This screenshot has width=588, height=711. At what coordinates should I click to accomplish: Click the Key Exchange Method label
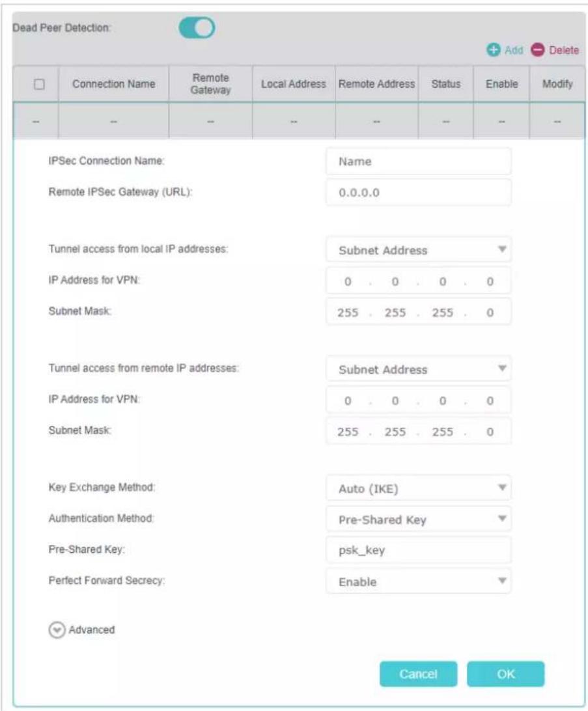point(102,487)
